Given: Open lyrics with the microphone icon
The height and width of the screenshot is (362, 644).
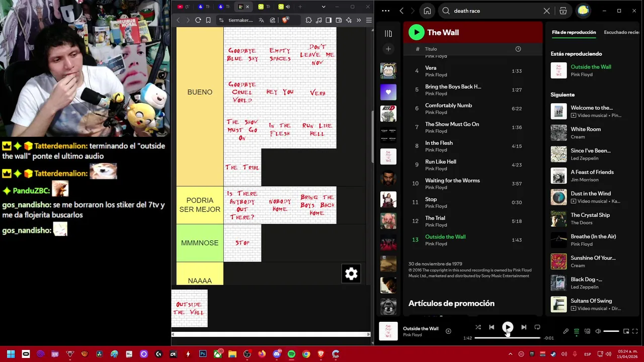Looking at the screenshot, I should 566,331.
